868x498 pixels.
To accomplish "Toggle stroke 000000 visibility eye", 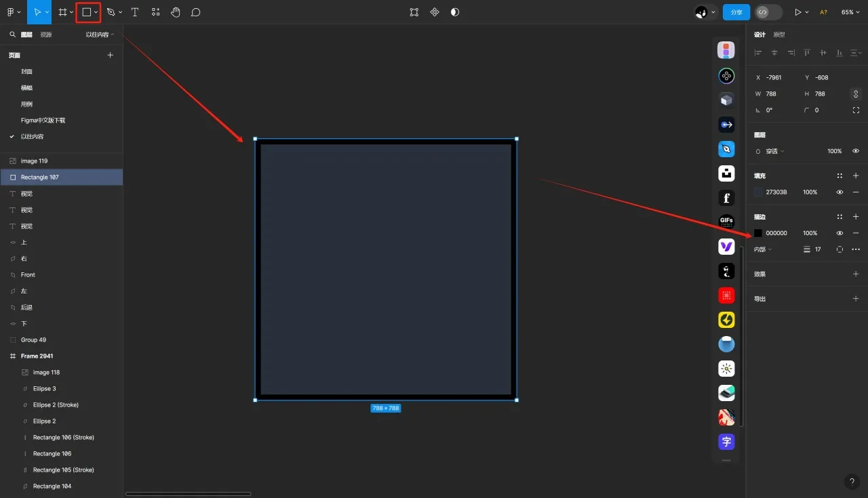I will pos(840,233).
